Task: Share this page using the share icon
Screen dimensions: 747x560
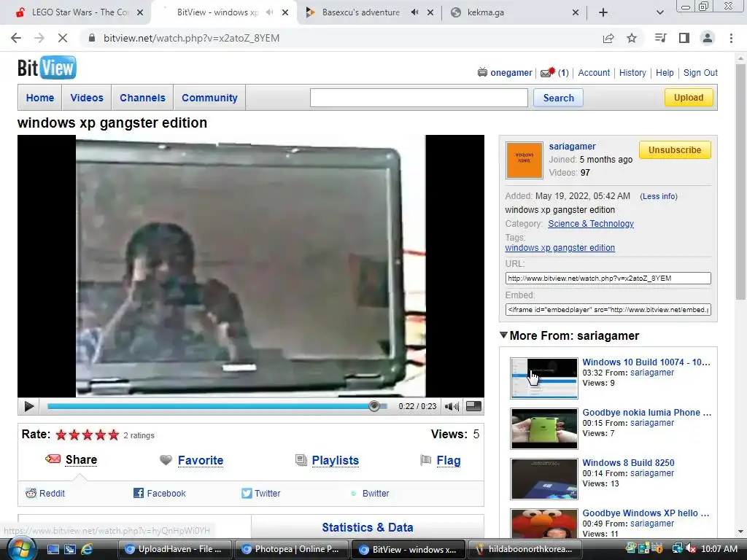Action: click(608, 38)
